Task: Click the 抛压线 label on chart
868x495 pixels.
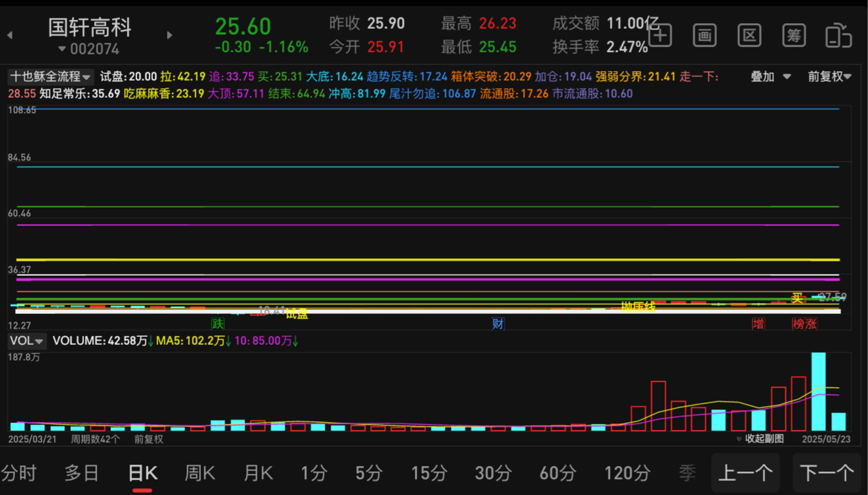Action: coord(638,307)
